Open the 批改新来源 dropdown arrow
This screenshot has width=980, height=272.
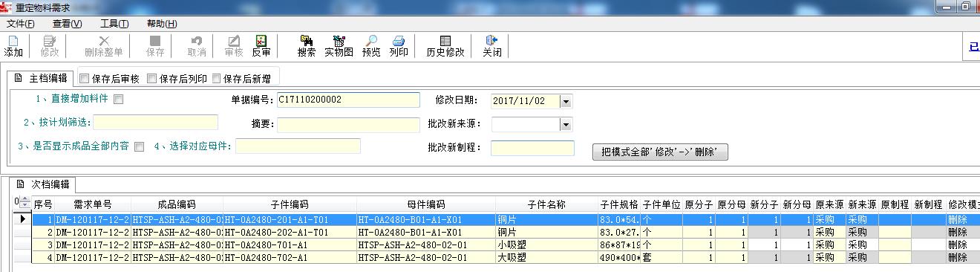[x=566, y=125]
